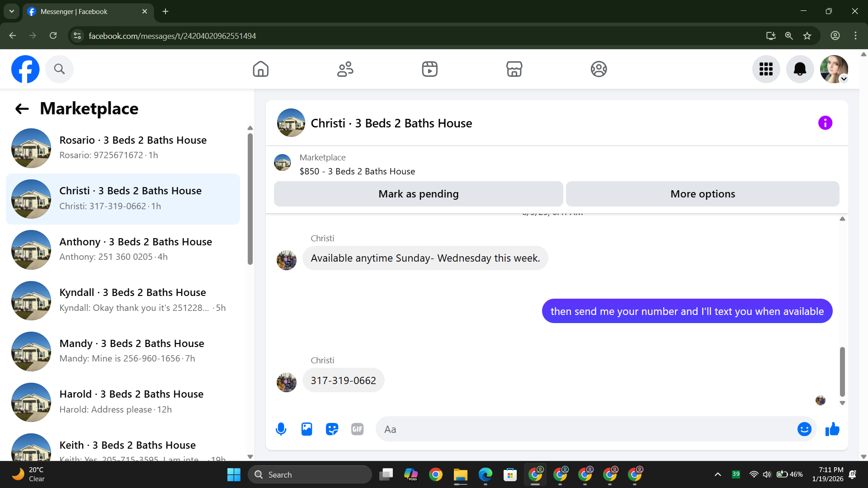Open More options for the listing

coord(702,194)
